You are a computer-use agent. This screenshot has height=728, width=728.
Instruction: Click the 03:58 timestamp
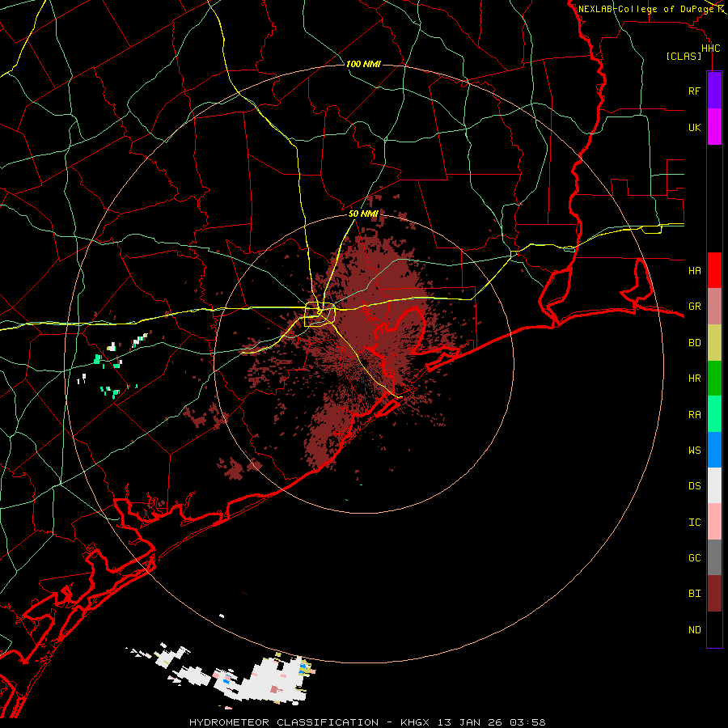click(527, 722)
